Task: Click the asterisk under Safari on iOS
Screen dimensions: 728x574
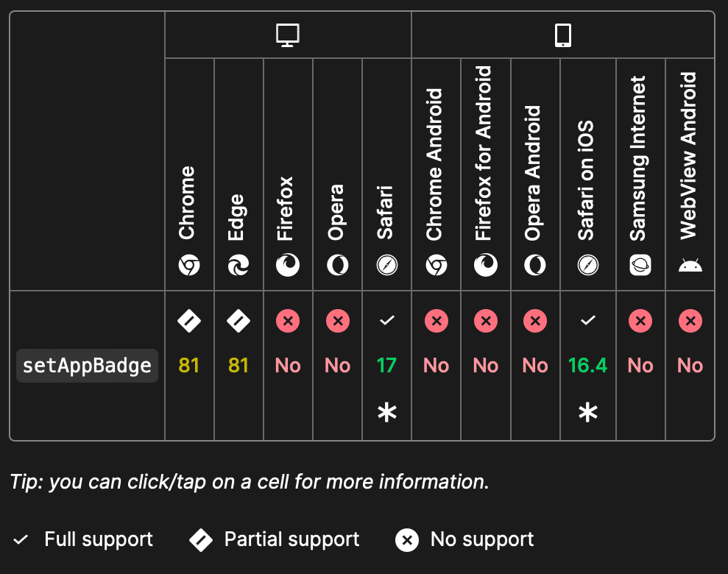Action: coord(587,412)
